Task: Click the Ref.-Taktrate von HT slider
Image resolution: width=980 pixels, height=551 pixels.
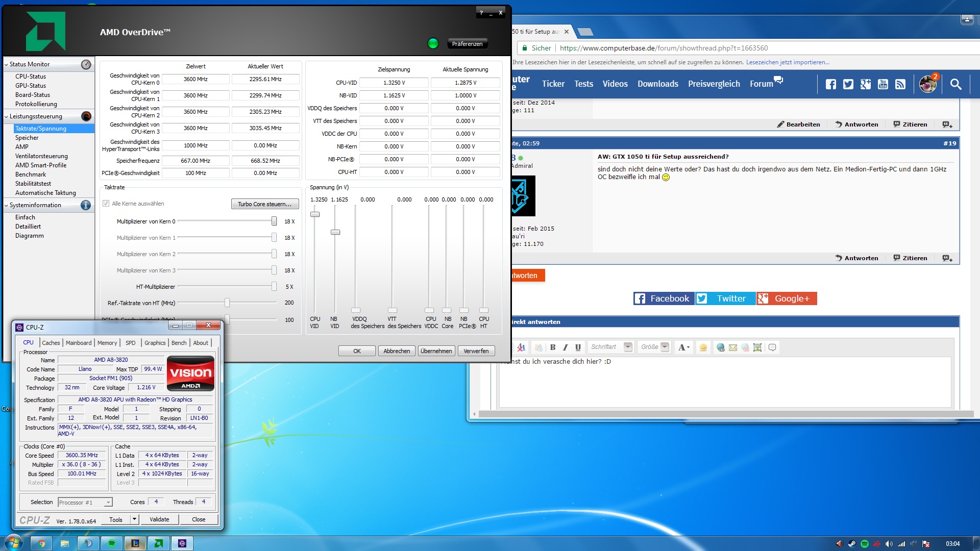Action: (x=227, y=303)
